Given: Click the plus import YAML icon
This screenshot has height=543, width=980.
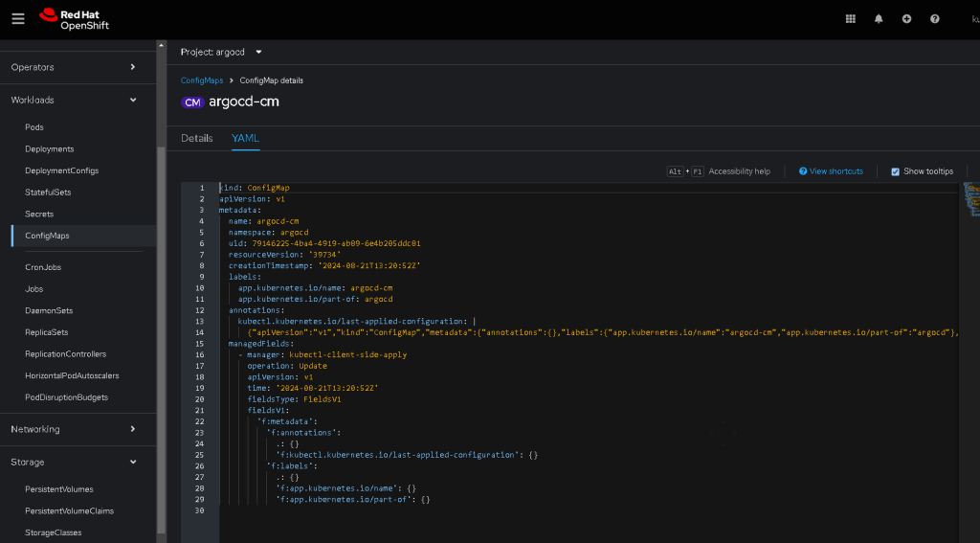Looking at the screenshot, I should [x=907, y=19].
